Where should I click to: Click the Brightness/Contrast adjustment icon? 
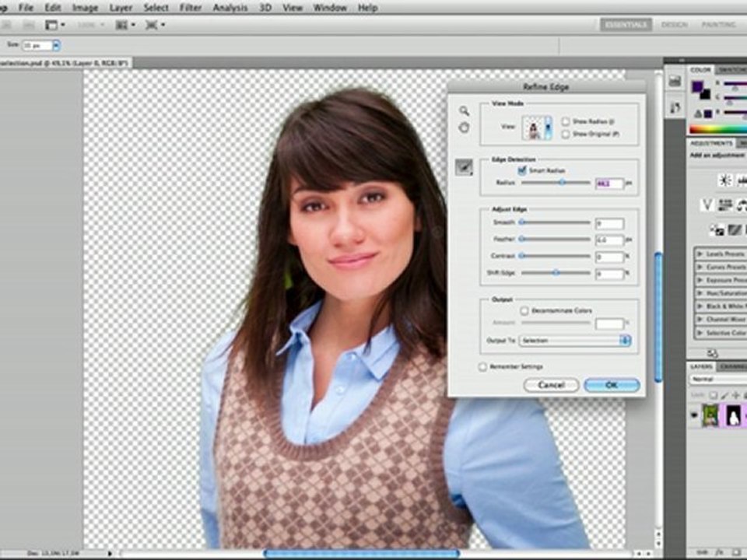point(724,180)
